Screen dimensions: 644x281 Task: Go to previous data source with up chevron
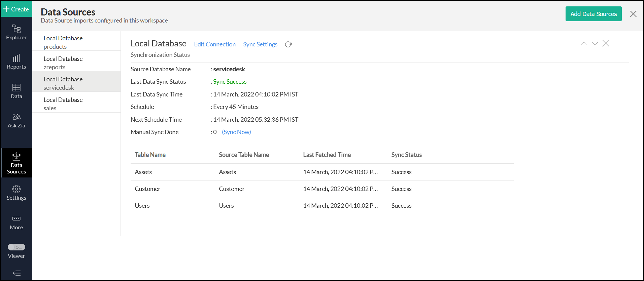584,43
